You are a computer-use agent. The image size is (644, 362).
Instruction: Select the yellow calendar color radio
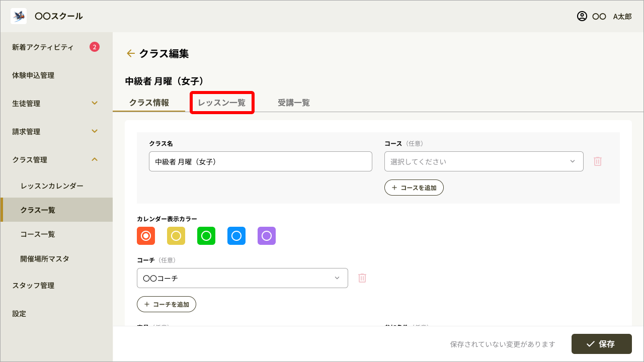[x=176, y=236]
